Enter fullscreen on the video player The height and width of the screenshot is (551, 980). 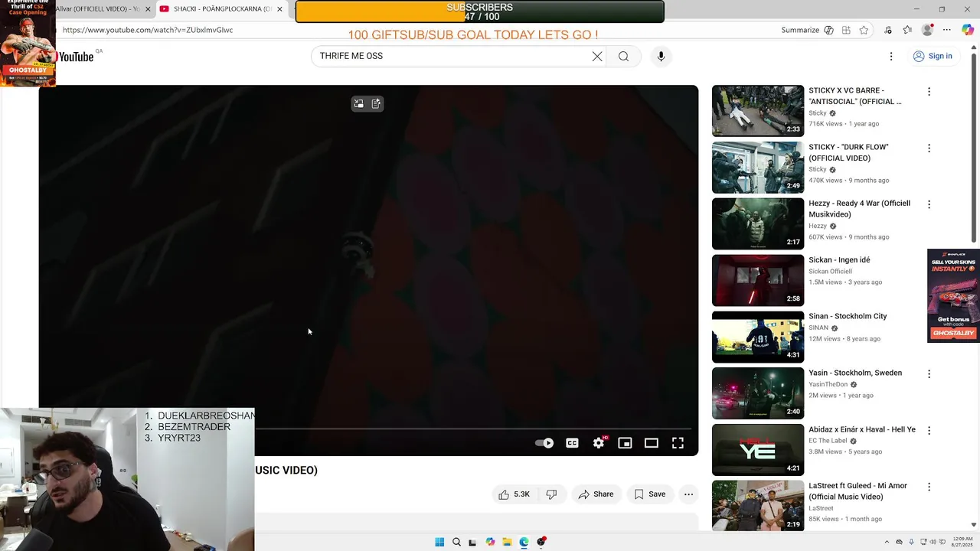coord(678,443)
